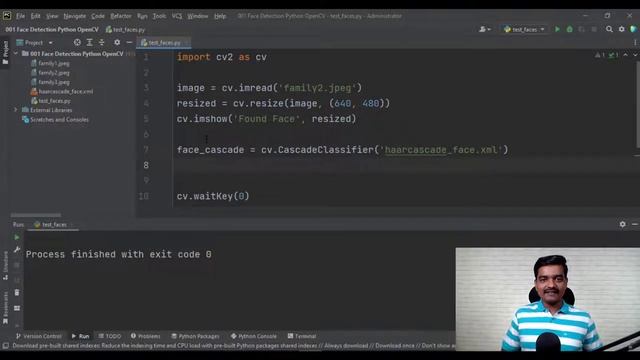Open the View menu
The width and height of the screenshot is (640, 360).
pyautogui.click(x=52, y=16)
